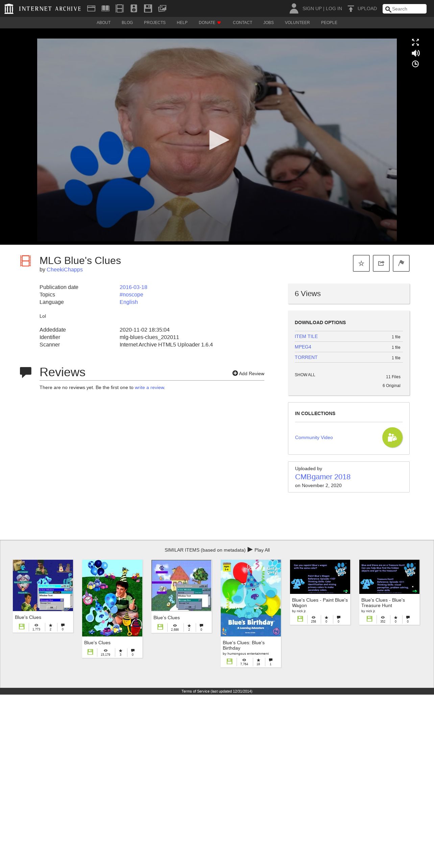
Task: Click 'Blue's Clues: Blue's Birthday' title text
Action: [x=244, y=645]
